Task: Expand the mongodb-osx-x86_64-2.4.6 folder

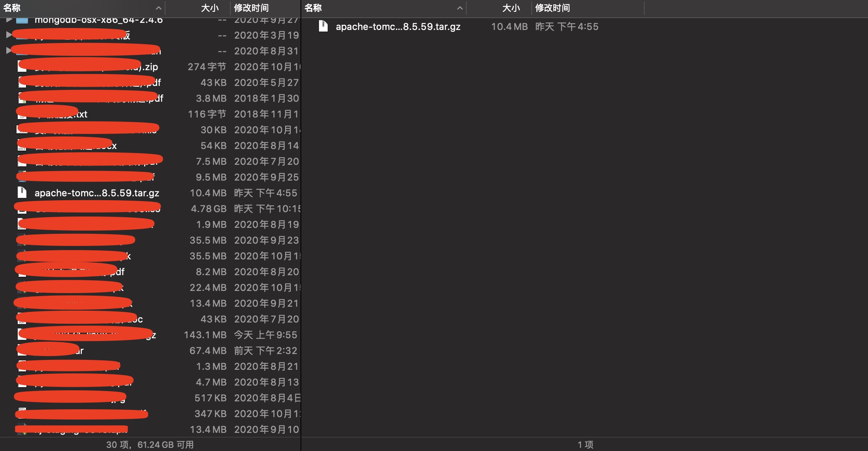Action: (9, 20)
